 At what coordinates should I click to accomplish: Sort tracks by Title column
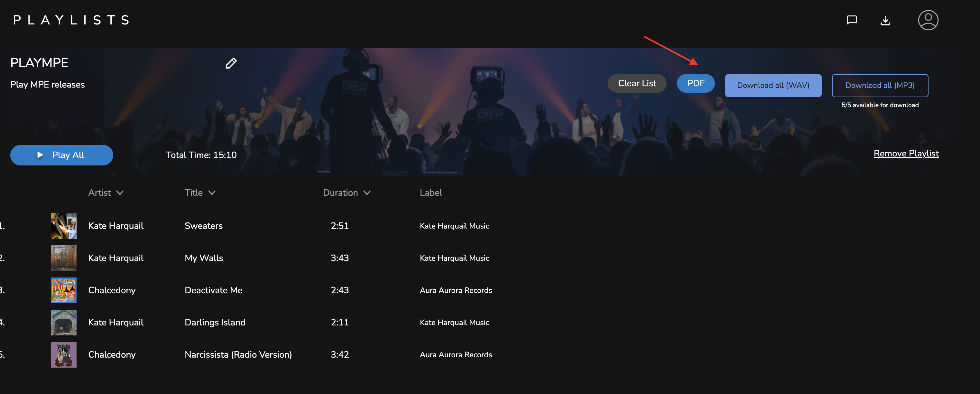(x=200, y=192)
